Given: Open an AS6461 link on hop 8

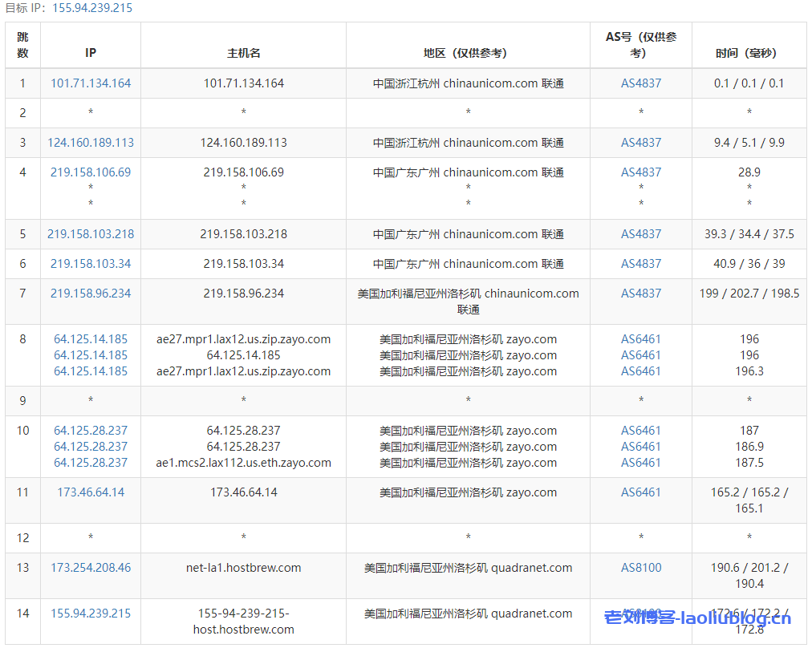Looking at the screenshot, I should (x=640, y=338).
